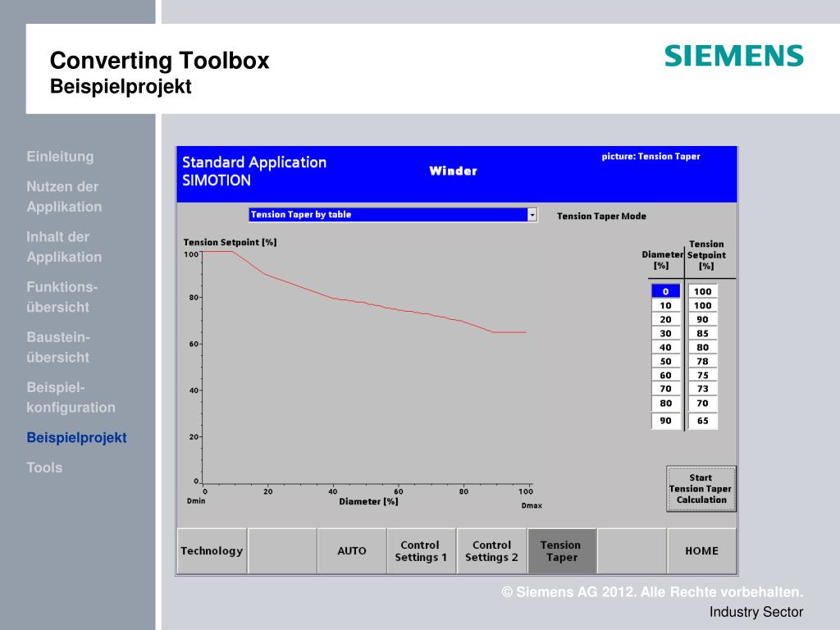This screenshot has width=840, height=630.
Task: Navigate to Bausteinübersicht
Action: [x=58, y=347]
